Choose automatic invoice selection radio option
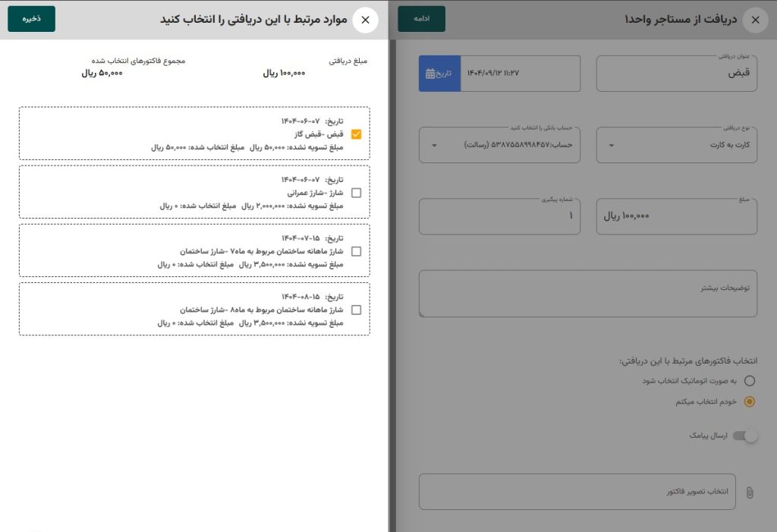 click(750, 381)
